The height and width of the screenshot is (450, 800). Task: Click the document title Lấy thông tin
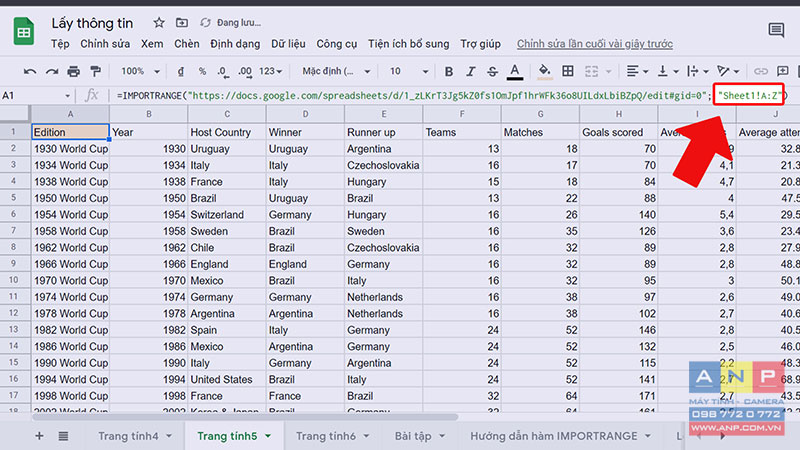(92, 23)
